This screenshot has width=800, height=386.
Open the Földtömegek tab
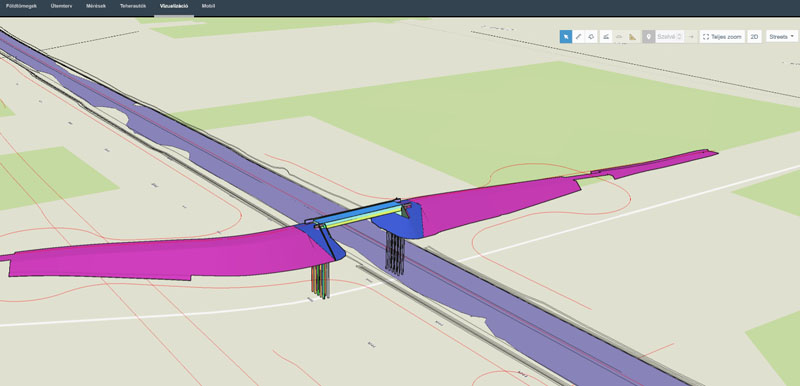coord(21,6)
